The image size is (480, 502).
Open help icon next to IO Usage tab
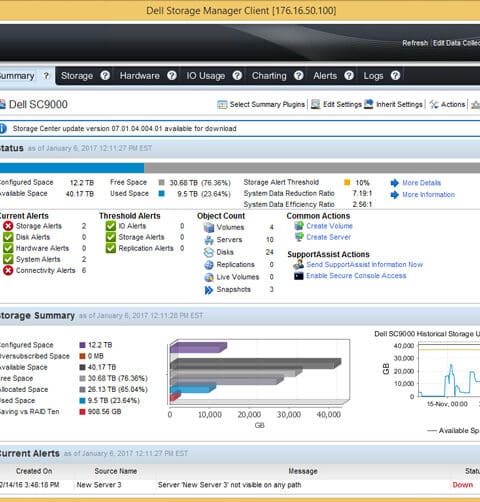237,76
